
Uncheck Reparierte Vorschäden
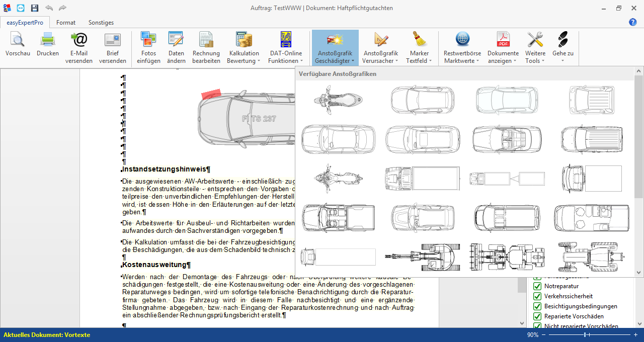point(537,316)
